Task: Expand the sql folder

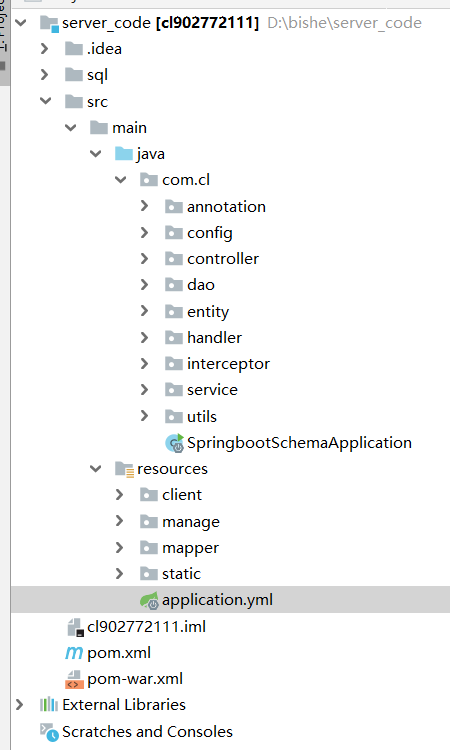Action: [44, 75]
